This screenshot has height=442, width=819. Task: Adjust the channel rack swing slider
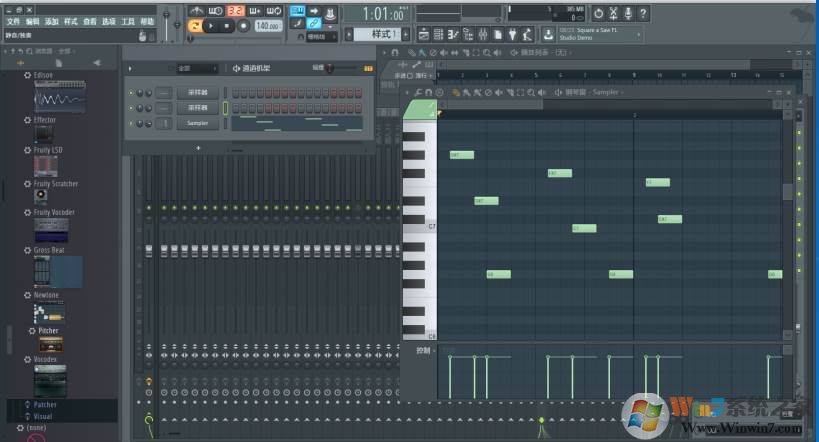click(331, 68)
